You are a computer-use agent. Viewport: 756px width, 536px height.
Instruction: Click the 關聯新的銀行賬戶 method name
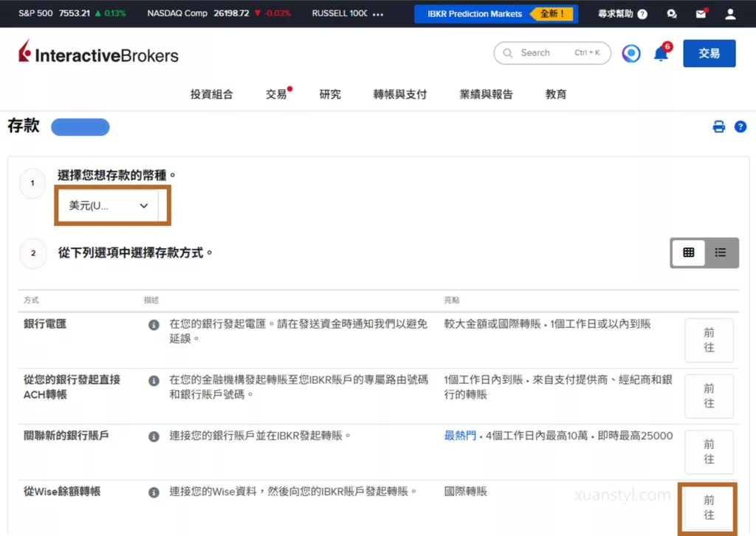tap(66, 436)
